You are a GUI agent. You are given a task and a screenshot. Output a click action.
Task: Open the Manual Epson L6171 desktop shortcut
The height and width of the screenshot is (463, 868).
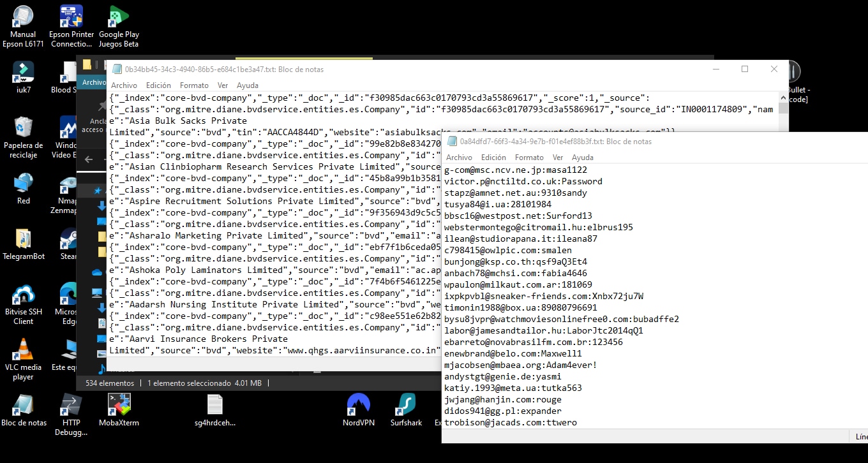23,26
